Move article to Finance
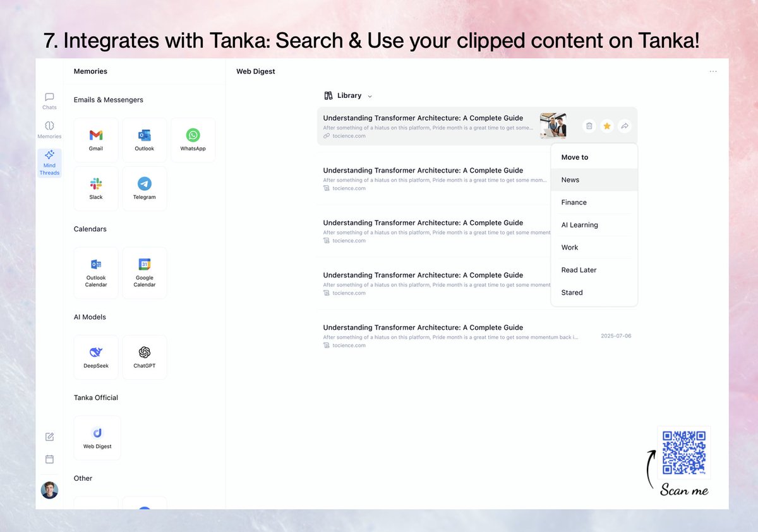This screenshot has width=758, height=532. click(x=594, y=202)
